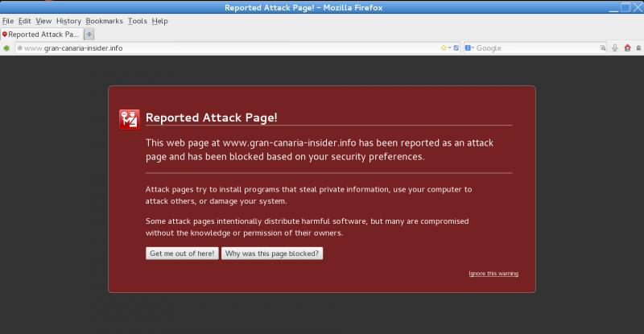Open the Bookmarks menu
Image resolution: width=644 pixels, height=334 pixels.
coord(105,21)
